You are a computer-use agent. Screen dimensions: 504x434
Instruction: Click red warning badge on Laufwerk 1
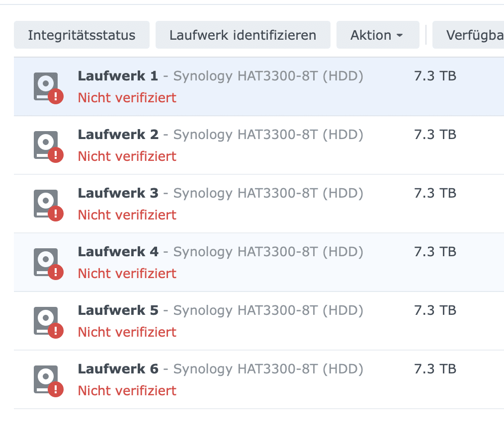pyautogui.click(x=56, y=96)
